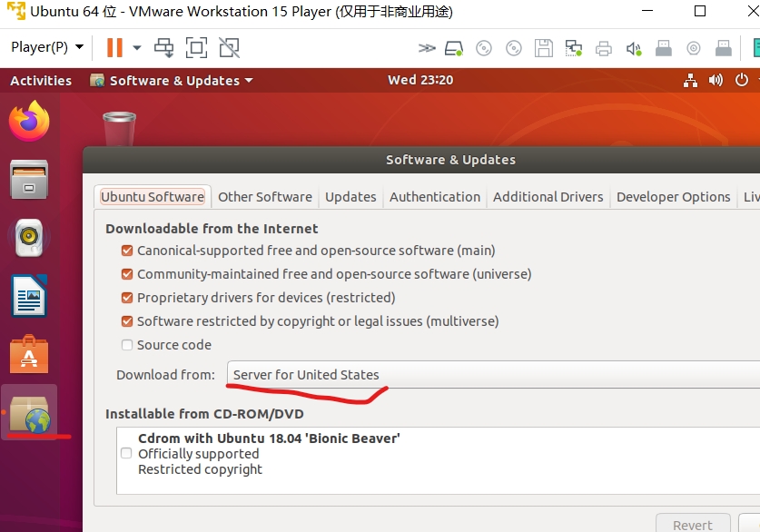Switch to the Other Software tab

click(x=264, y=197)
